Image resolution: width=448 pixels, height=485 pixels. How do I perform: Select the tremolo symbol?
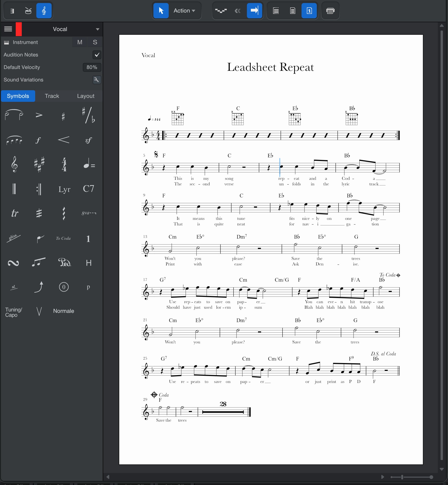coord(39,213)
